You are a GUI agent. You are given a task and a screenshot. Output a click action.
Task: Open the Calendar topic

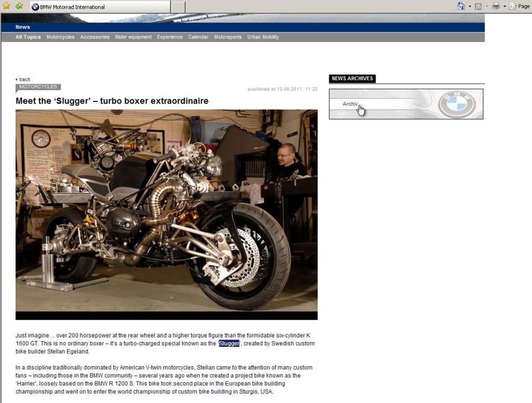point(198,37)
